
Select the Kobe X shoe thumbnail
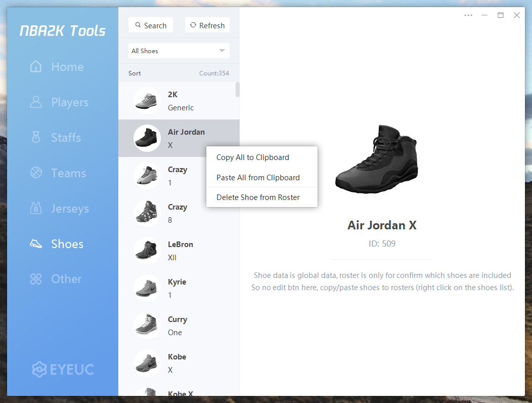pos(147,363)
